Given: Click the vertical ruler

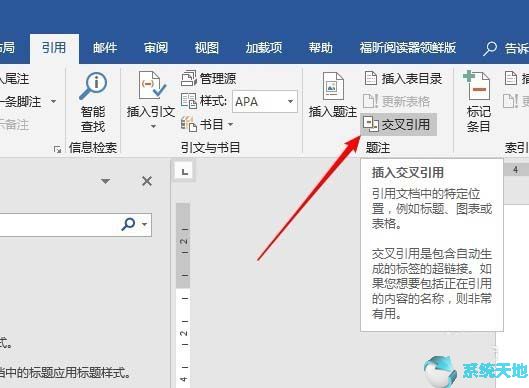Looking at the screenshot, I should (184, 294).
